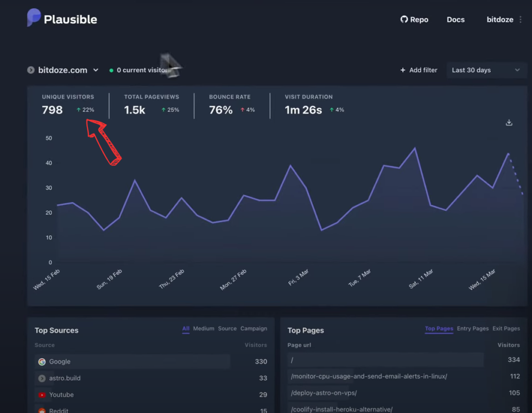
Task: Click the YouTube icon in Top Sources
Action: (x=42, y=395)
